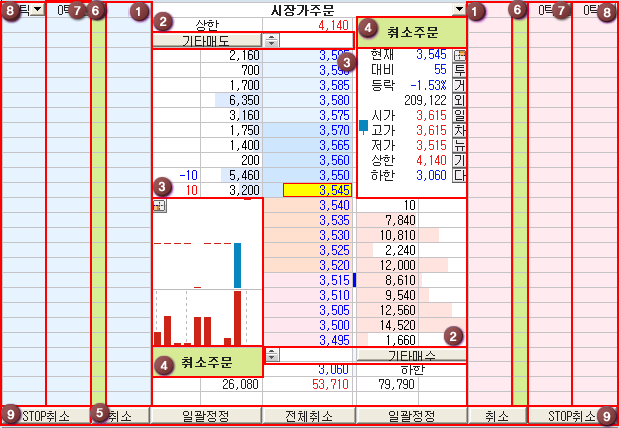The width and height of the screenshot is (620, 428).
Task: Click the left 일괄정정 button
Action: click(205, 415)
